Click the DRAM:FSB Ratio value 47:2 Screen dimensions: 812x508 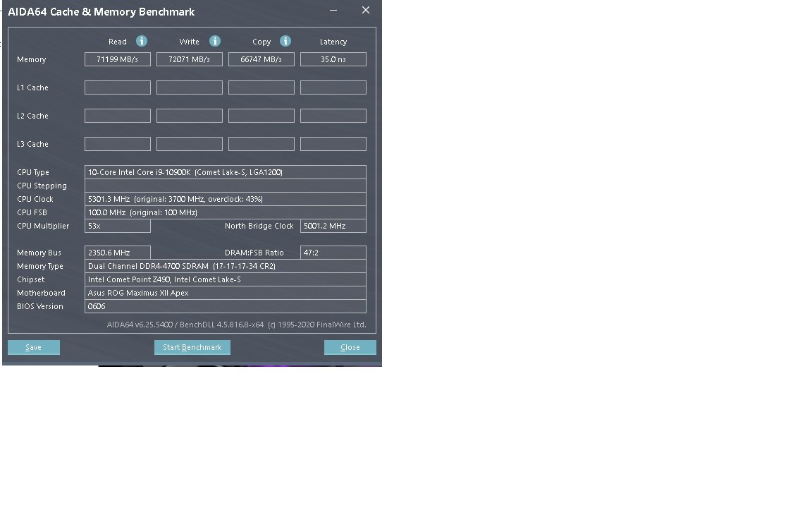click(x=333, y=253)
